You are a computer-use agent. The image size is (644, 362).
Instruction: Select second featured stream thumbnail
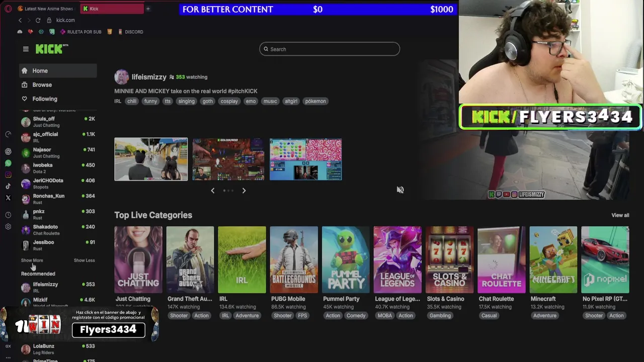pyautogui.click(x=228, y=159)
